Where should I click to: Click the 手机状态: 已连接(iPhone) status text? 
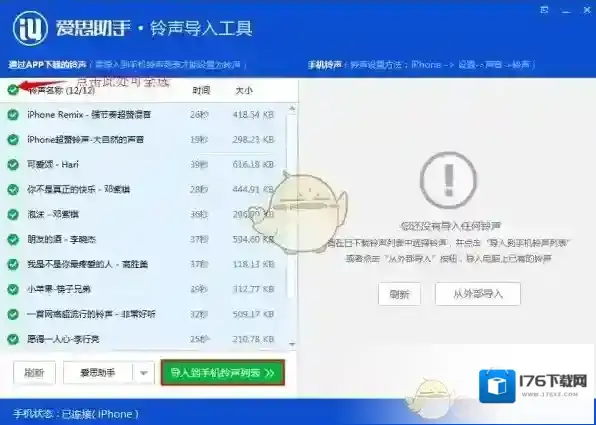76,414
